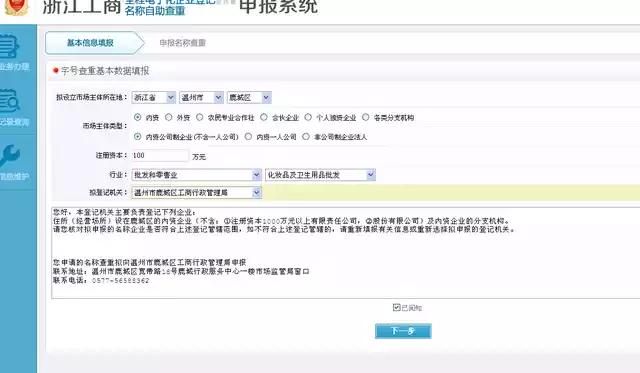Select 内资公司制企业(不含一人公司) radio button
Screen dimensions: 640x373
[138, 137]
